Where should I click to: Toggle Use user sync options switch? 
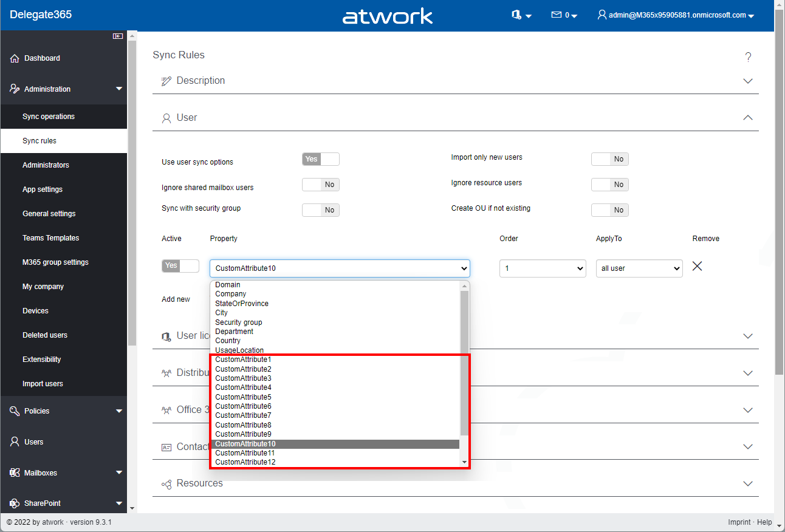pos(320,159)
